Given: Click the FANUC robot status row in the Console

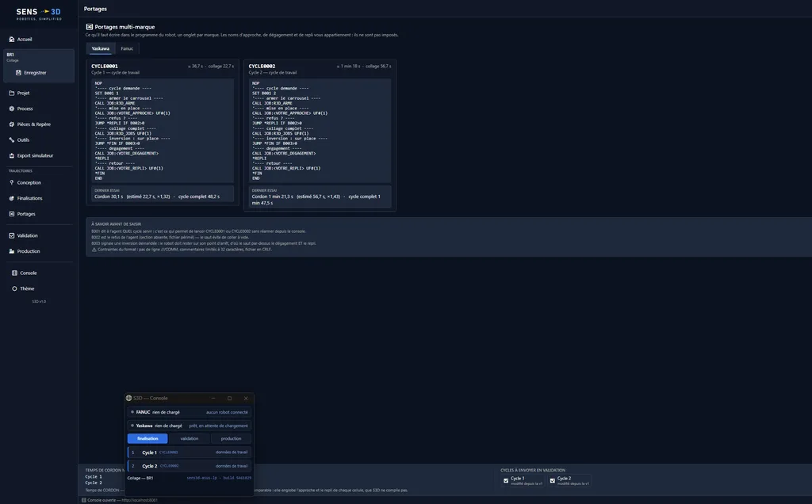Looking at the screenshot, I should 189,412.
